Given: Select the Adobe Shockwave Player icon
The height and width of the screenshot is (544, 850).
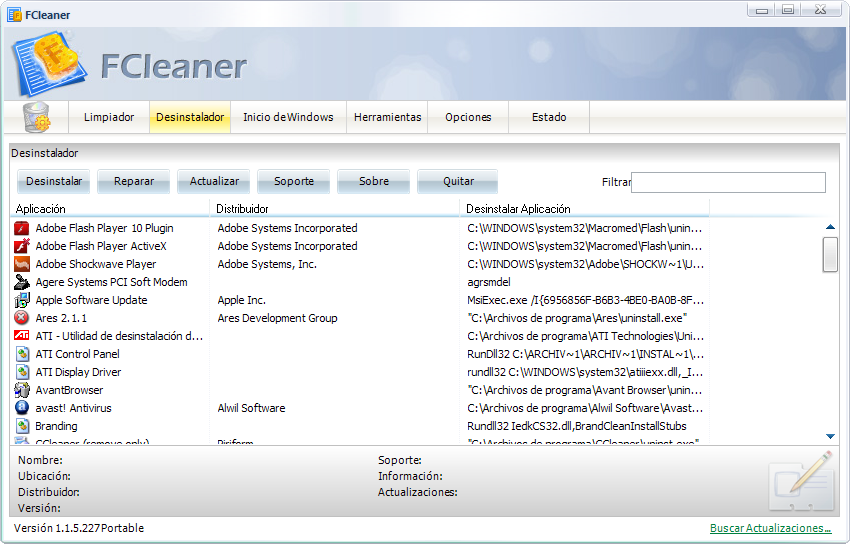Looking at the screenshot, I should pyautogui.click(x=22, y=264).
